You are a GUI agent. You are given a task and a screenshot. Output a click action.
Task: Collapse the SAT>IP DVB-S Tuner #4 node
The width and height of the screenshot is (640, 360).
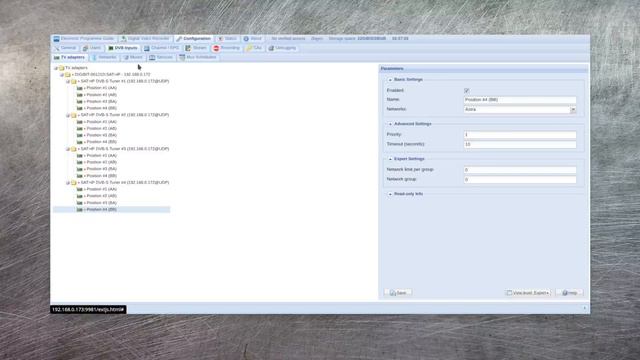coord(68,183)
